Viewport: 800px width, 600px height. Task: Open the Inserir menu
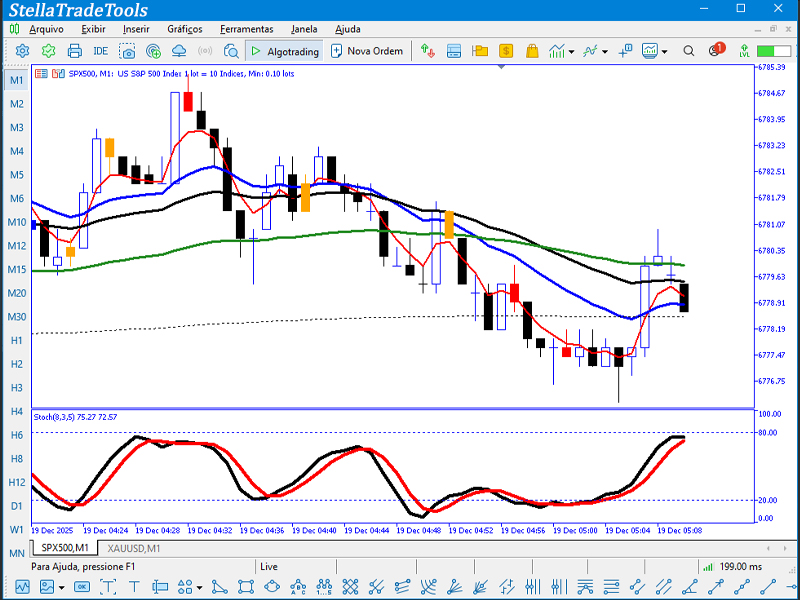(x=136, y=29)
